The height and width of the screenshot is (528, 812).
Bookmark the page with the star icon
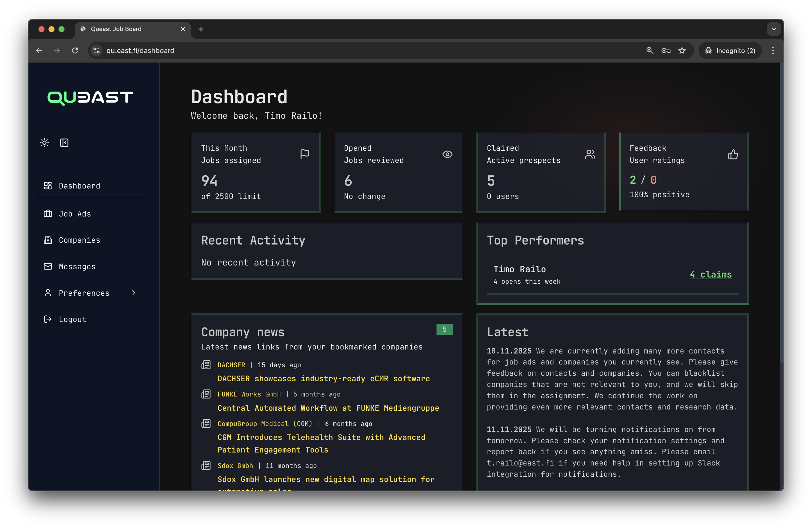[x=682, y=50]
